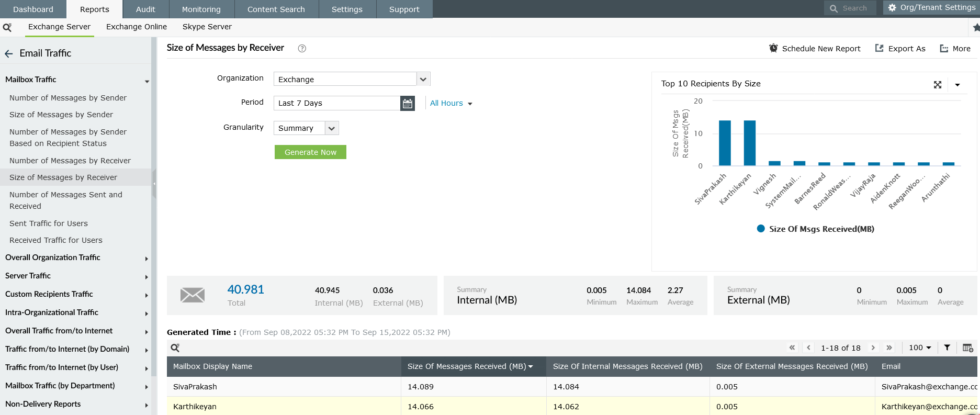Viewport: 980px width, 415px height.
Task: Switch to Exchange Online tab
Action: coord(137,27)
